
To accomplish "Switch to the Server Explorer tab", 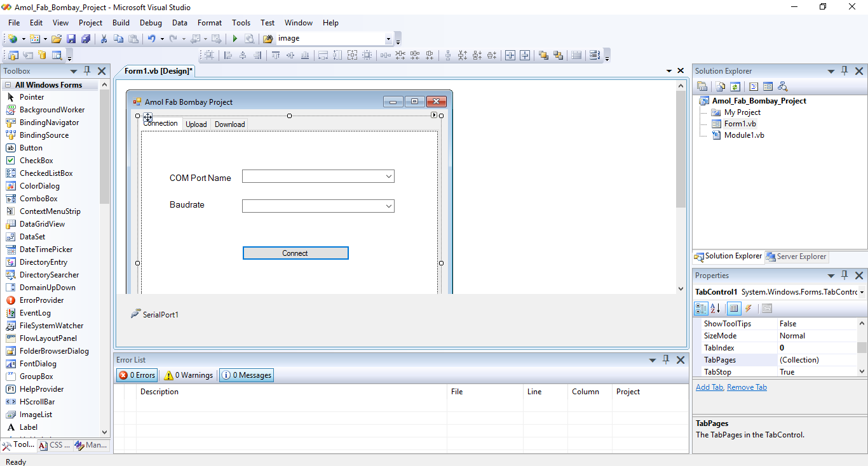I will pos(796,256).
